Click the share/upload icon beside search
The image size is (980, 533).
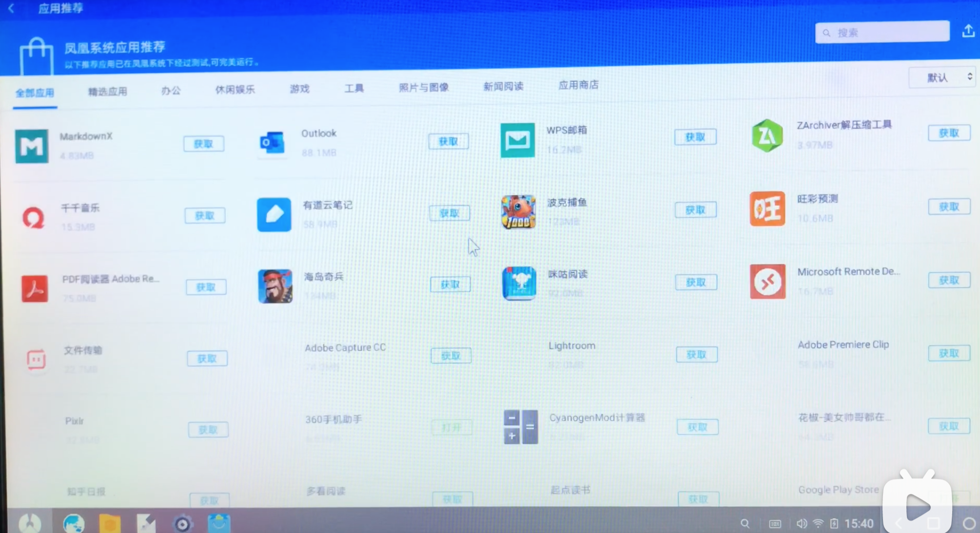point(968,31)
